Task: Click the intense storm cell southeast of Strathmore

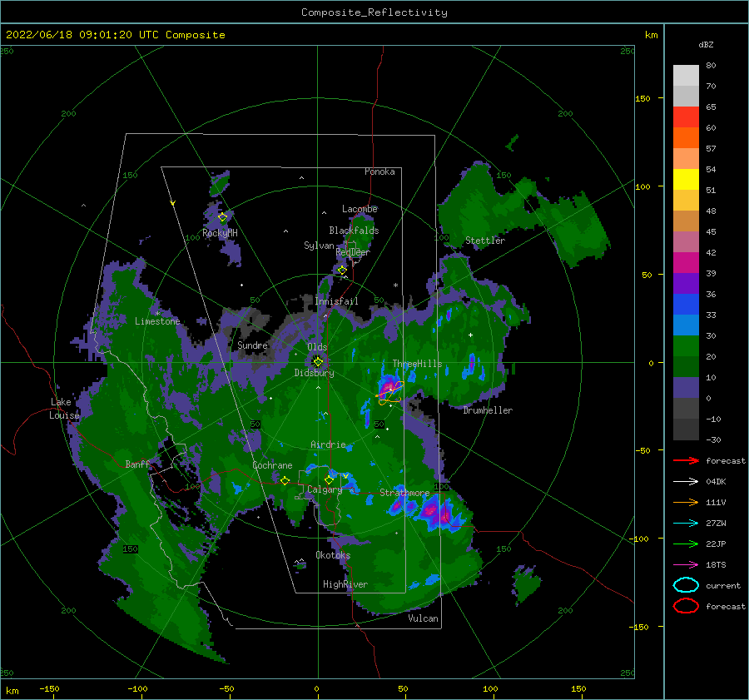Action: 437,512
